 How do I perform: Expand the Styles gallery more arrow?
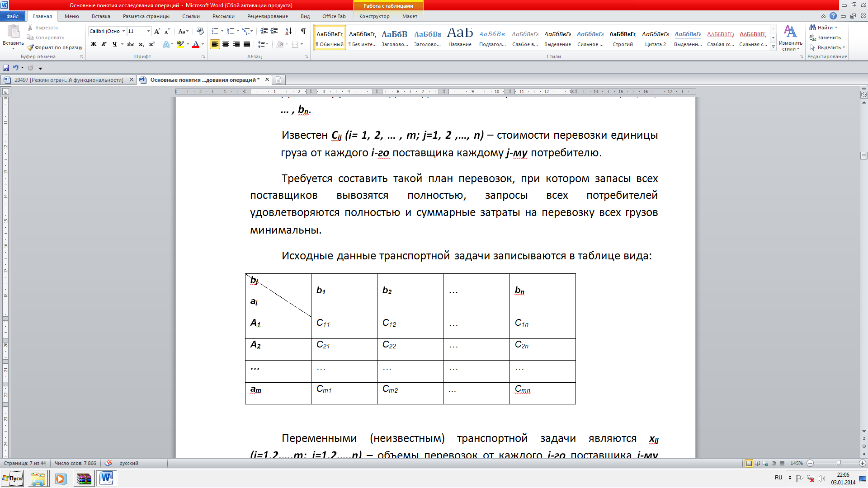(x=774, y=47)
